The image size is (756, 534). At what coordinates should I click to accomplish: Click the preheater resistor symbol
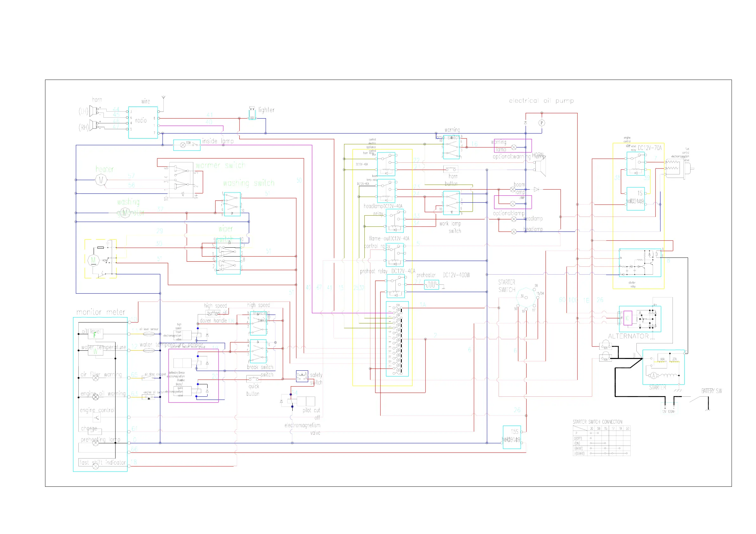coord(431,285)
